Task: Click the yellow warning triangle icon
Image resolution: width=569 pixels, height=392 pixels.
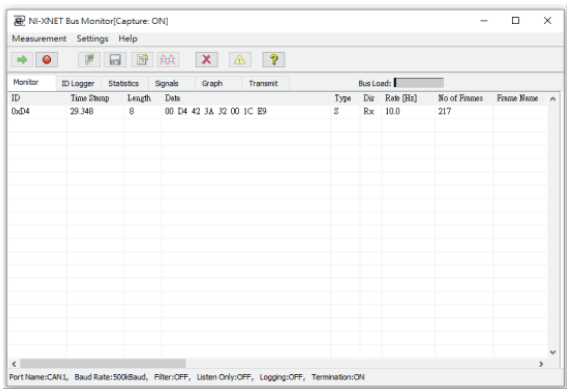Action: click(x=240, y=60)
